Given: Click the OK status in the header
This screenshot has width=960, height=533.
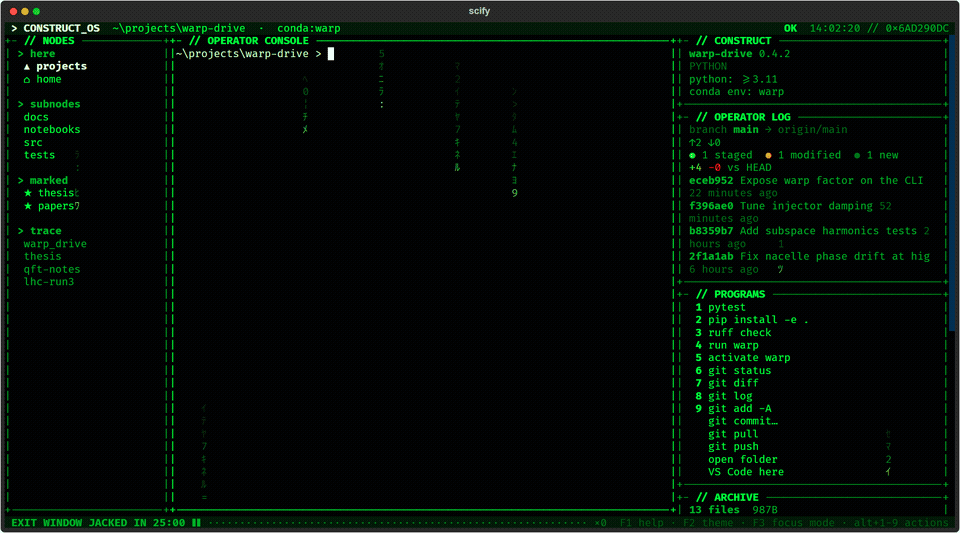Looking at the screenshot, I should tap(790, 28).
